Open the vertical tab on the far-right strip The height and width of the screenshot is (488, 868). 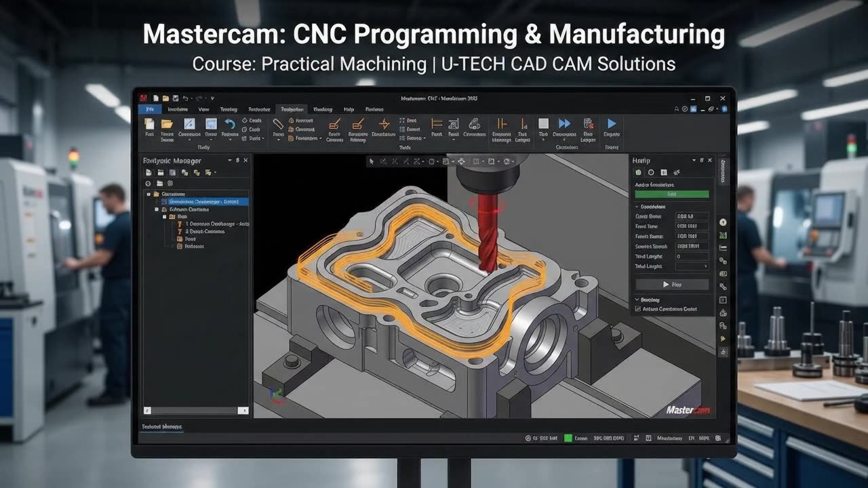point(722,171)
